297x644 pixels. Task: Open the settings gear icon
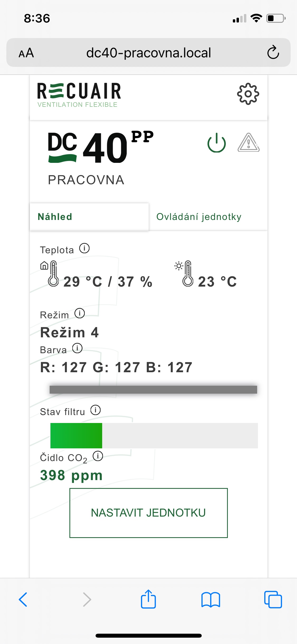click(248, 94)
